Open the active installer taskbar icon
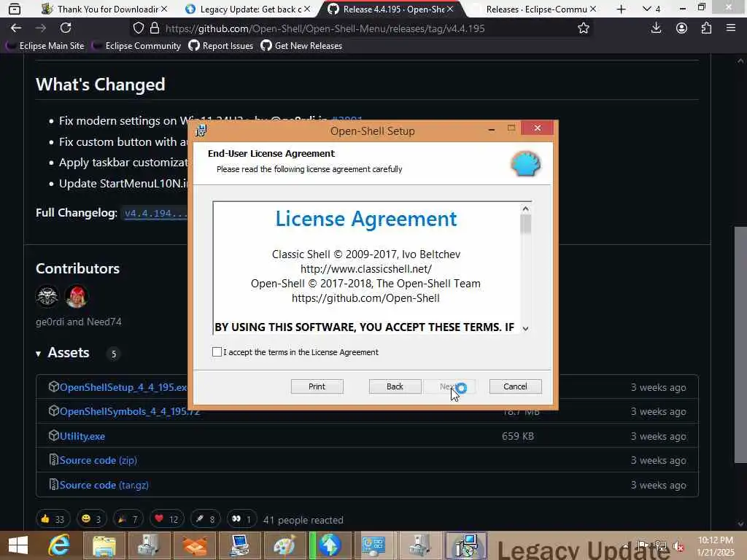This screenshot has height=560, width=747. point(465,545)
